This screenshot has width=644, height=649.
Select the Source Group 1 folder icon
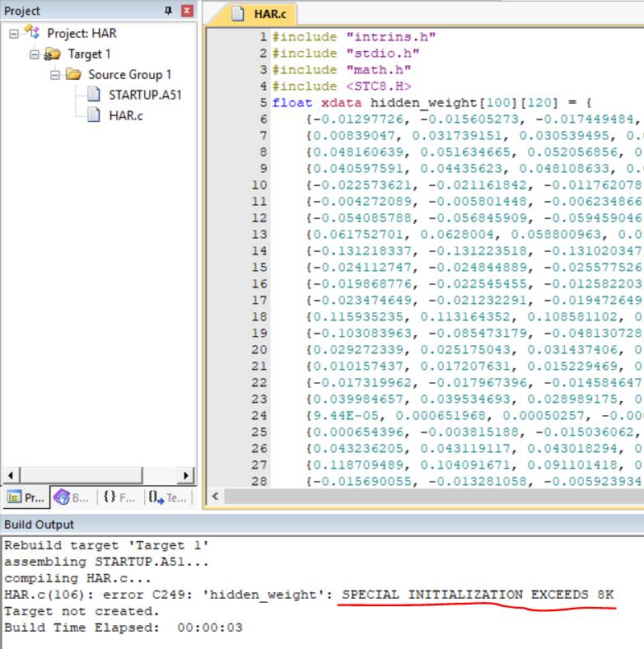(73, 74)
